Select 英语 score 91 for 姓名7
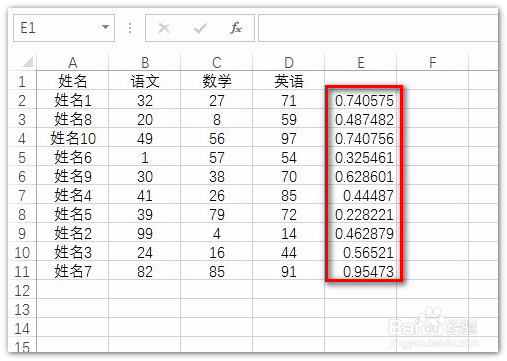This screenshot has height=361, width=507. [288, 271]
